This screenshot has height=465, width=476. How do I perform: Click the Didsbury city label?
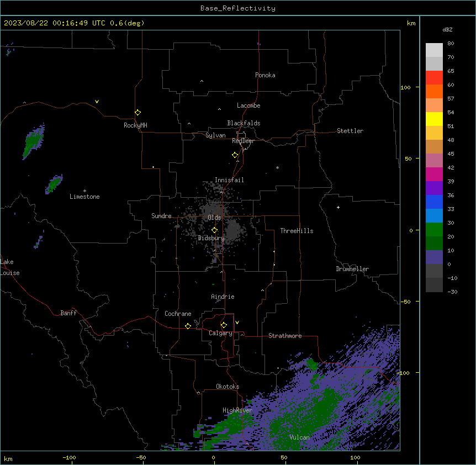[211, 238]
